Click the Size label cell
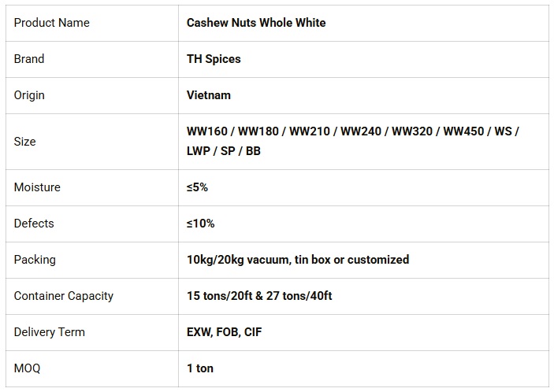Viewport: 554px width, 392px height. click(x=25, y=142)
